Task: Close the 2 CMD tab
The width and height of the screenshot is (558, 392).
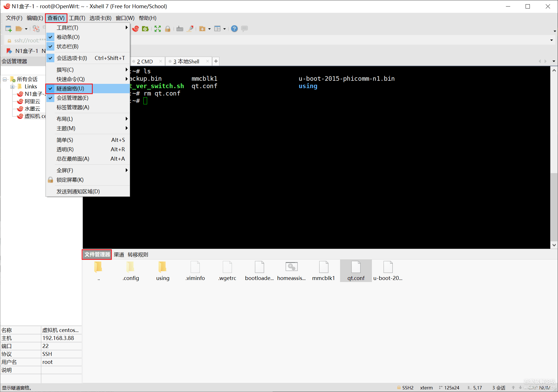Action: pos(160,61)
